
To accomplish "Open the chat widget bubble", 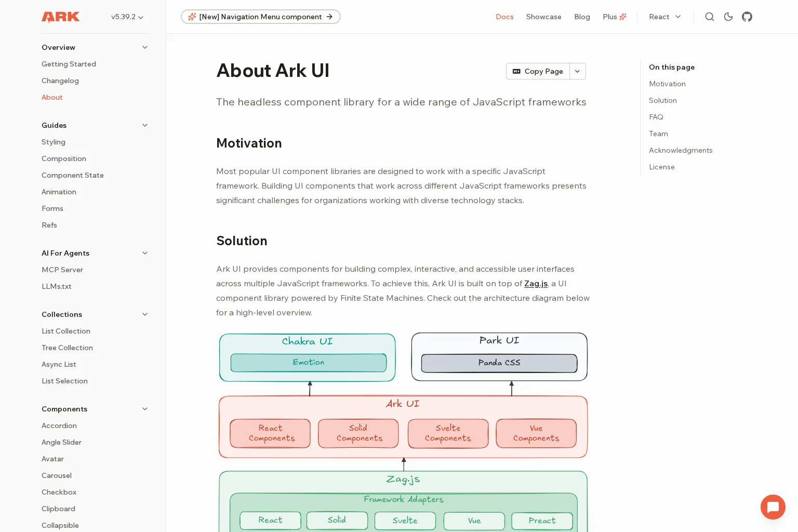I will (773, 507).
